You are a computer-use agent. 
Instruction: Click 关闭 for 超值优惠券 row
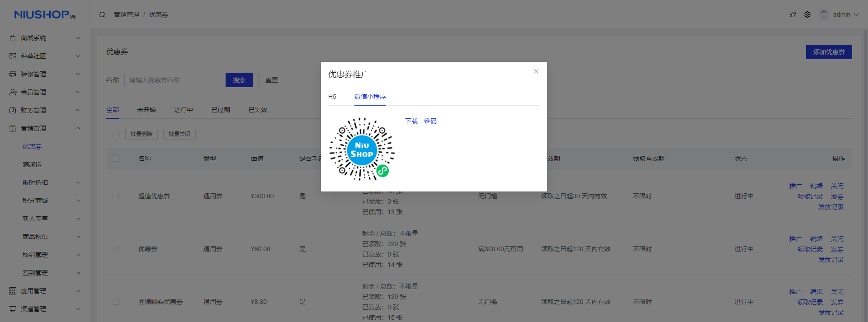(x=837, y=186)
